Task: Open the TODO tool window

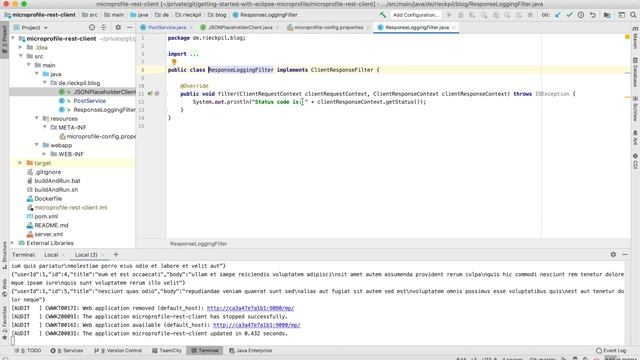Action: point(28,350)
